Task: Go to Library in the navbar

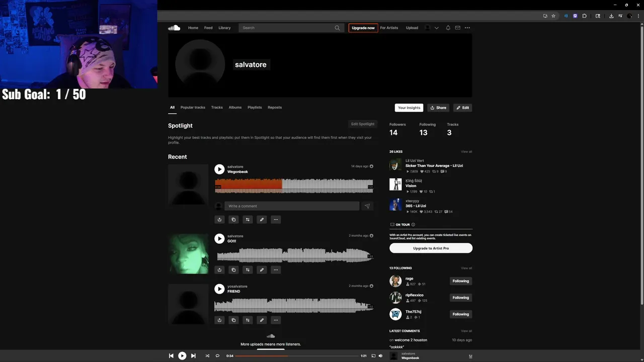Action: pyautogui.click(x=224, y=28)
